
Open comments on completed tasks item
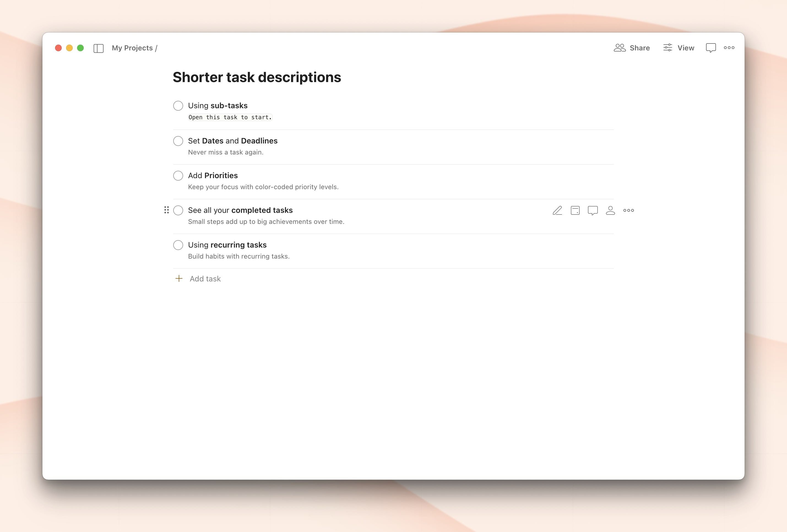[593, 210]
